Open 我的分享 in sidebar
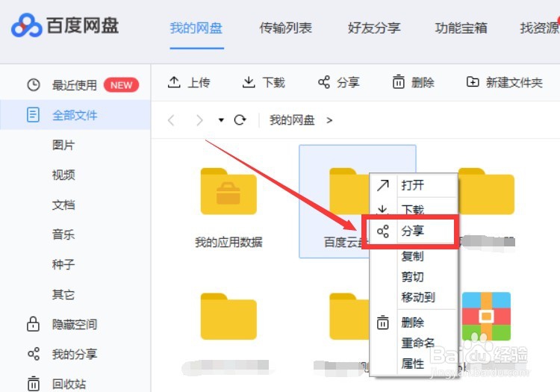This screenshot has height=392, width=560. pyautogui.click(x=75, y=354)
